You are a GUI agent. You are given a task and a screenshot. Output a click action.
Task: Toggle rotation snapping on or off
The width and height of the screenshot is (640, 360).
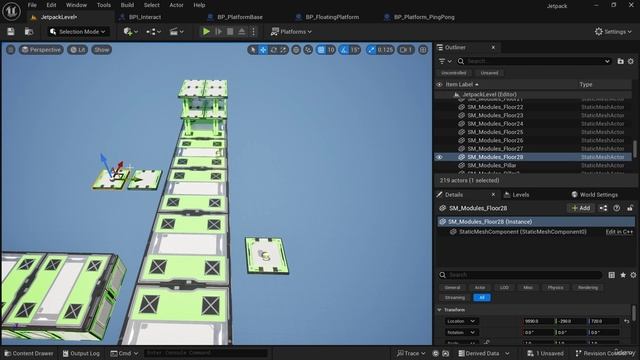(344, 50)
